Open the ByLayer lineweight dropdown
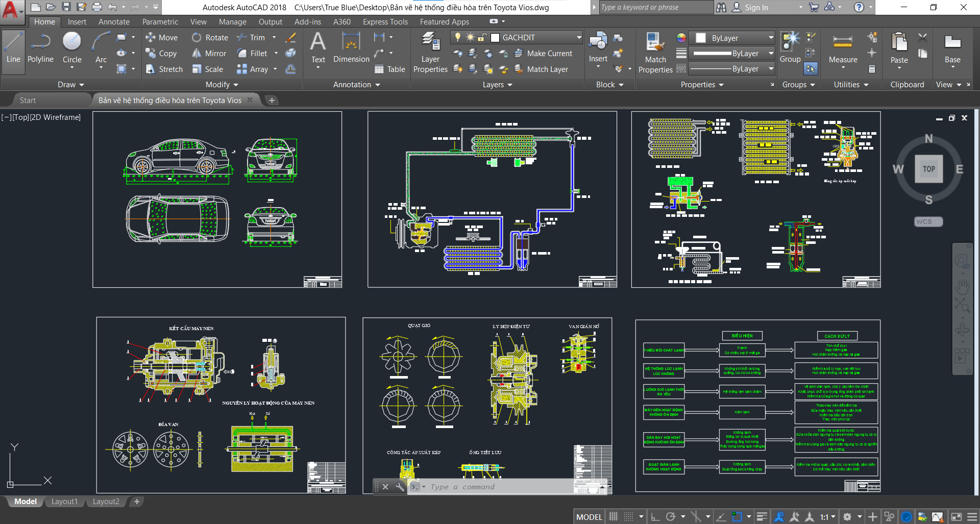 tap(771, 53)
